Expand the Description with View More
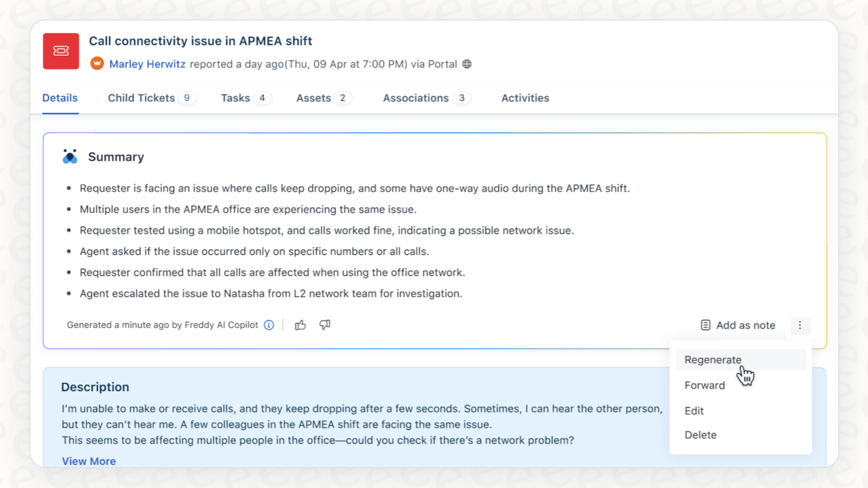 tap(88, 461)
